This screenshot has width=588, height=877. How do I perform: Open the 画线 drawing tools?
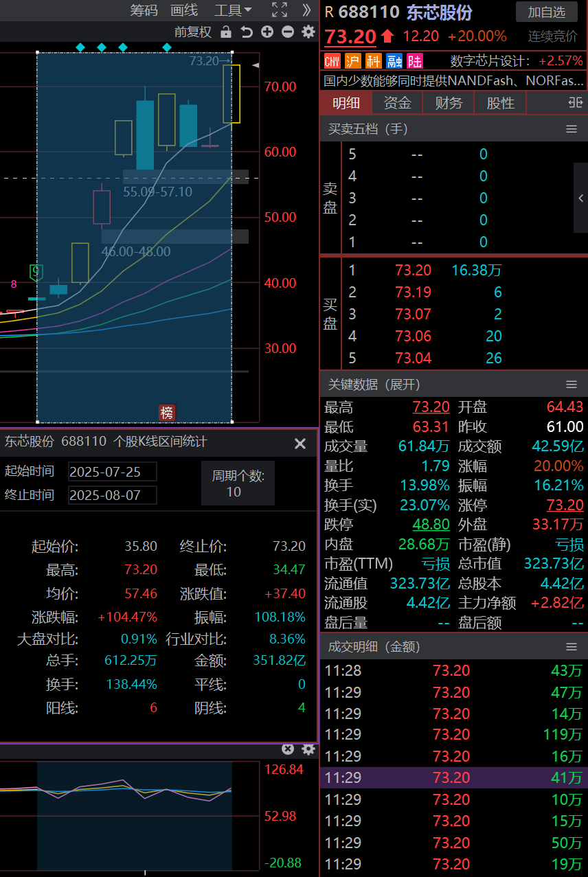point(184,10)
